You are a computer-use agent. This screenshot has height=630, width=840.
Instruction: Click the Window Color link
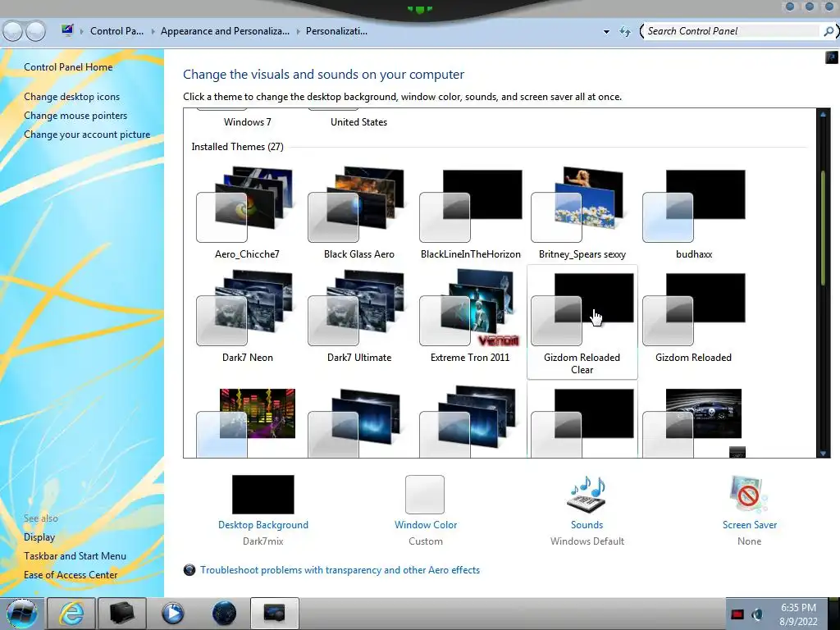426,525
